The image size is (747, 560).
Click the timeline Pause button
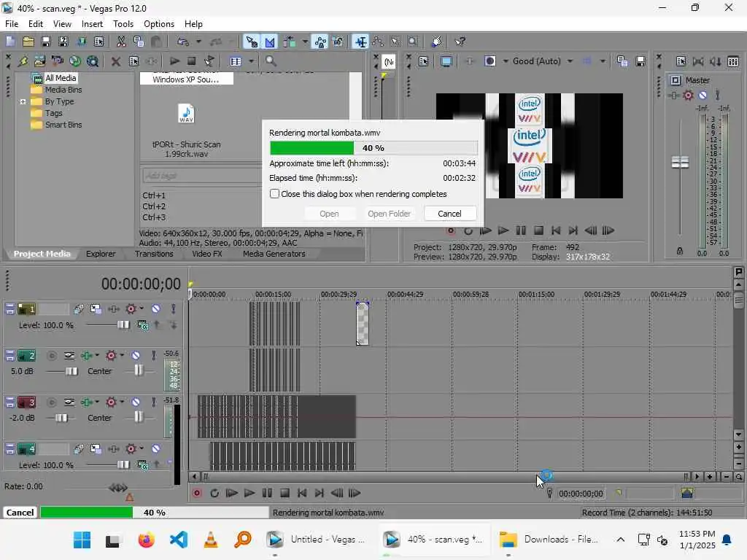(x=267, y=494)
